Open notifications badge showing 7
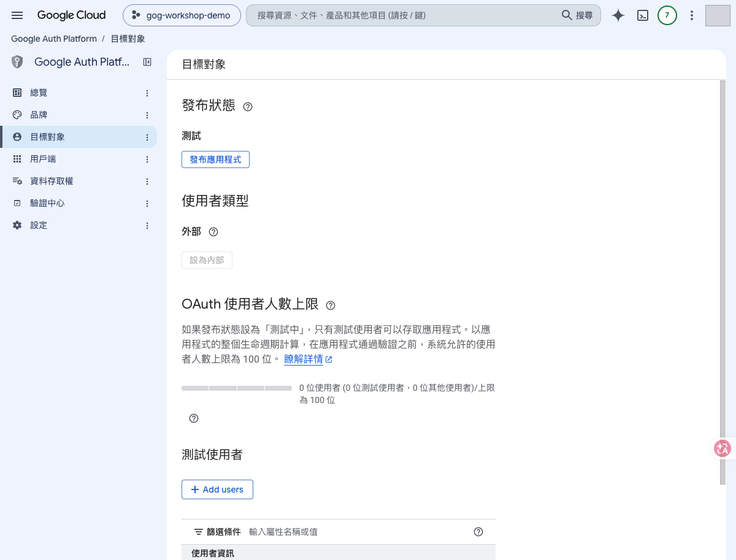 [x=667, y=16]
